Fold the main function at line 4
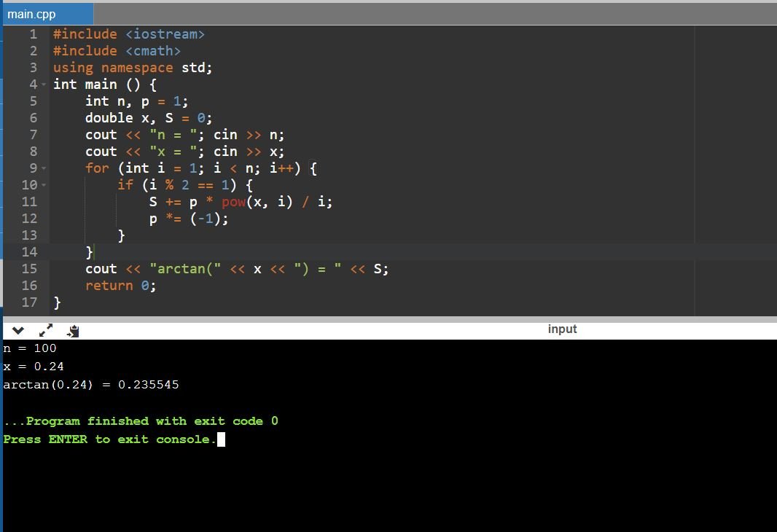This screenshot has width=777, height=532. tap(43, 85)
